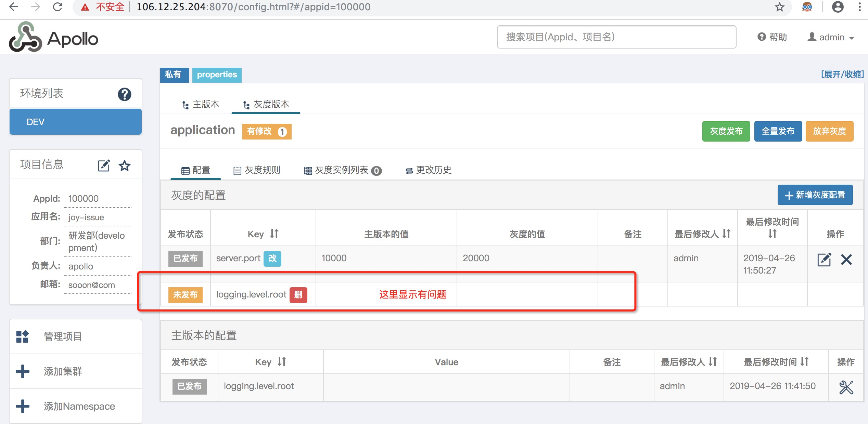The height and width of the screenshot is (424, 868).
Task: Edit the server.port gray config pencil icon
Action: (825, 259)
